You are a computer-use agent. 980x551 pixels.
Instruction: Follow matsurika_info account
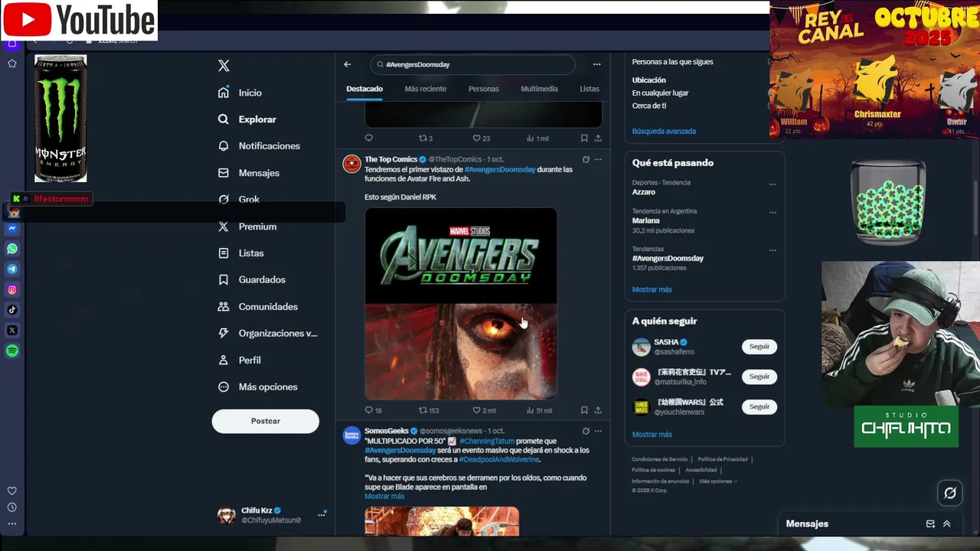point(759,377)
